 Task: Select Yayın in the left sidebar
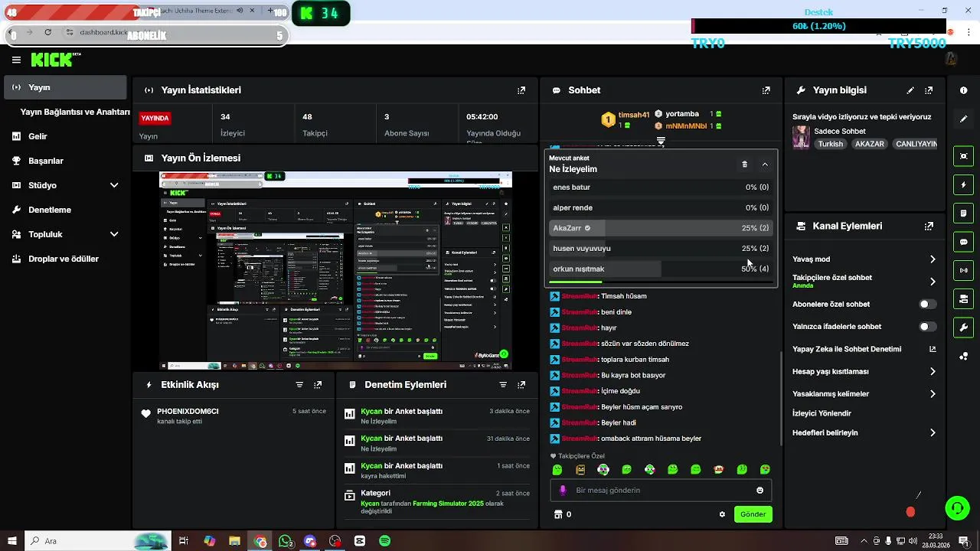click(66, 87)
